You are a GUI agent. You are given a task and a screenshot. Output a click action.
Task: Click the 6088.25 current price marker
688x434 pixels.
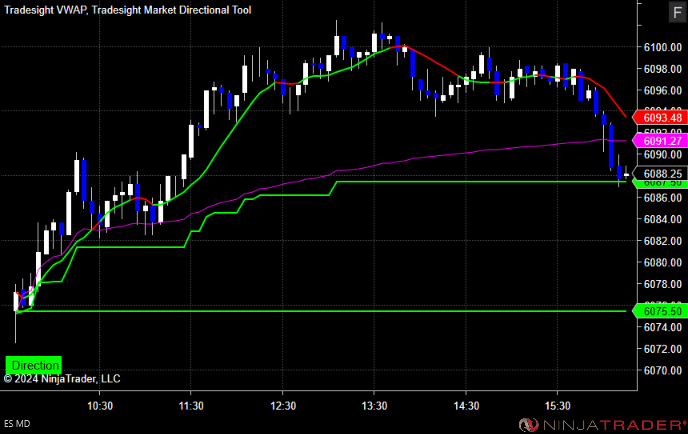coord(660,174)
